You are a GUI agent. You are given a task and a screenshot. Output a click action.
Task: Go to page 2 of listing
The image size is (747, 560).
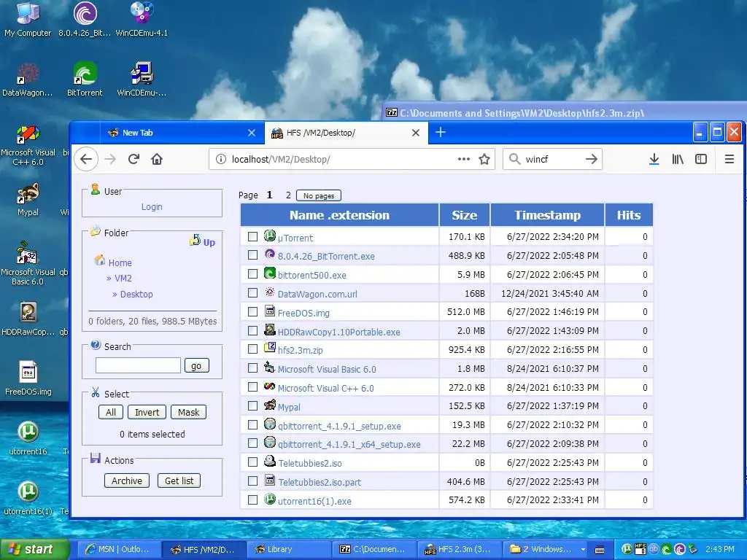point(288,195)
